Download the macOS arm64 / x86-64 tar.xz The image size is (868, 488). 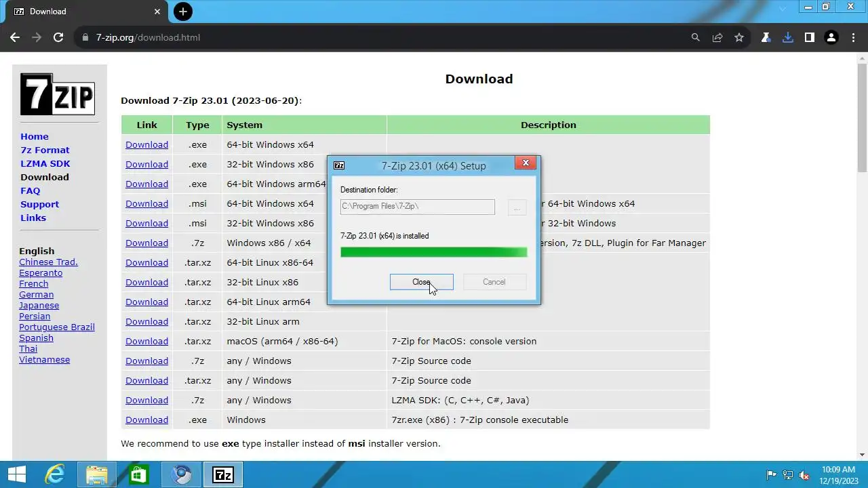click(146, 341)
